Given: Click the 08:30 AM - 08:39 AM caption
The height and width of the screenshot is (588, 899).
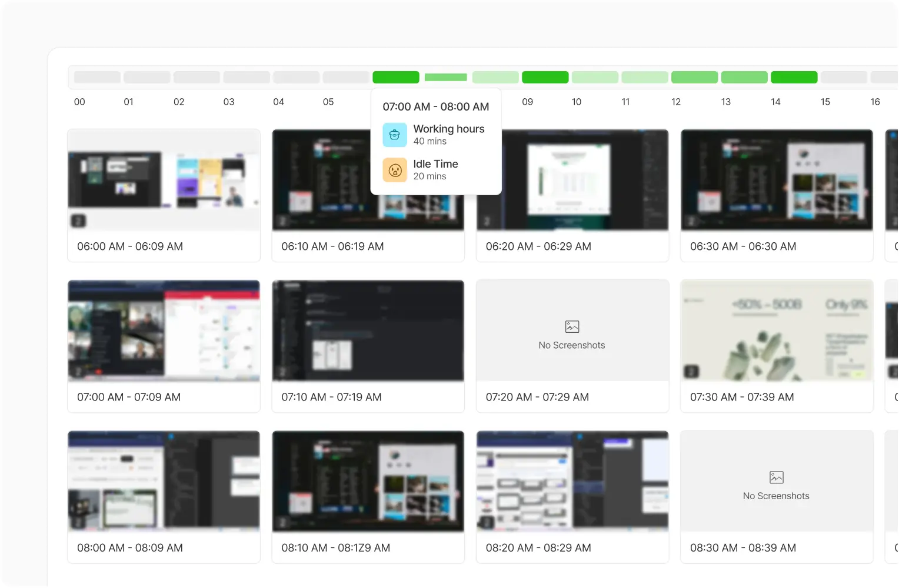Looking at the screenshot, I should (743, 547).
